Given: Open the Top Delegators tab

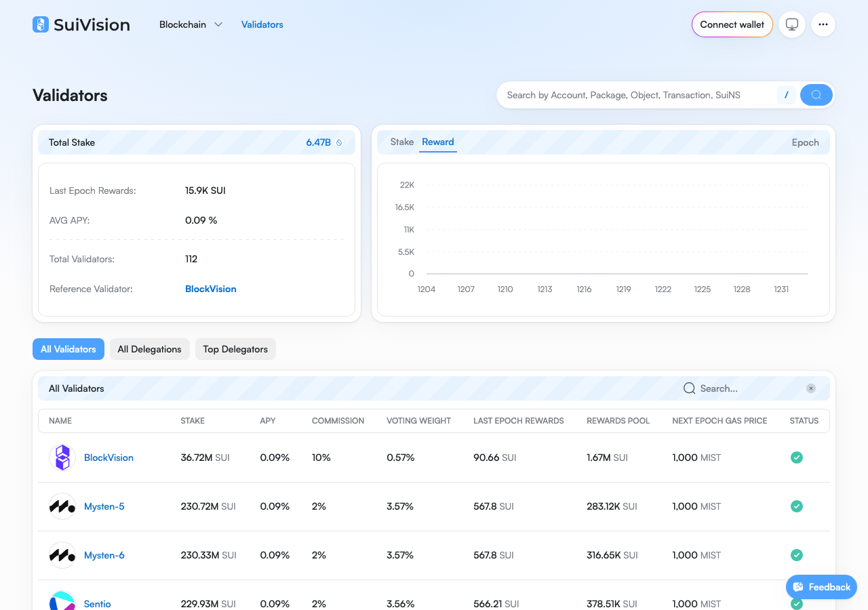Looking at the screenshot, I should (x=235, y=349).
